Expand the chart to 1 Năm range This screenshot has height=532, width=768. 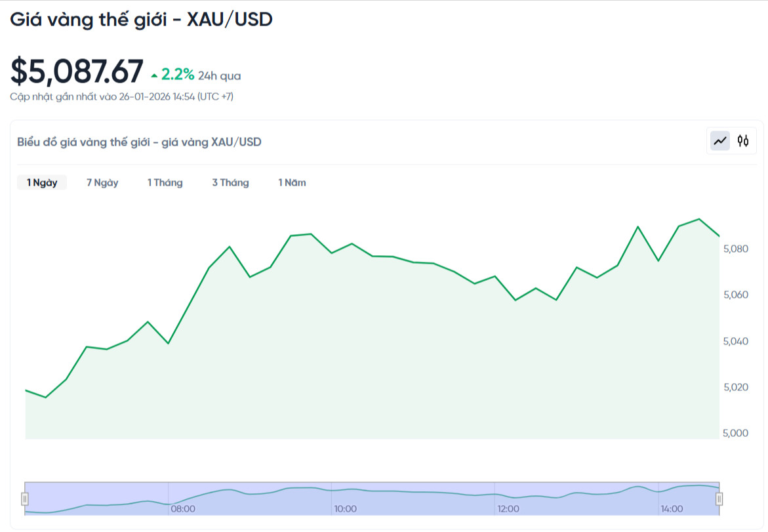pos(292,183)
